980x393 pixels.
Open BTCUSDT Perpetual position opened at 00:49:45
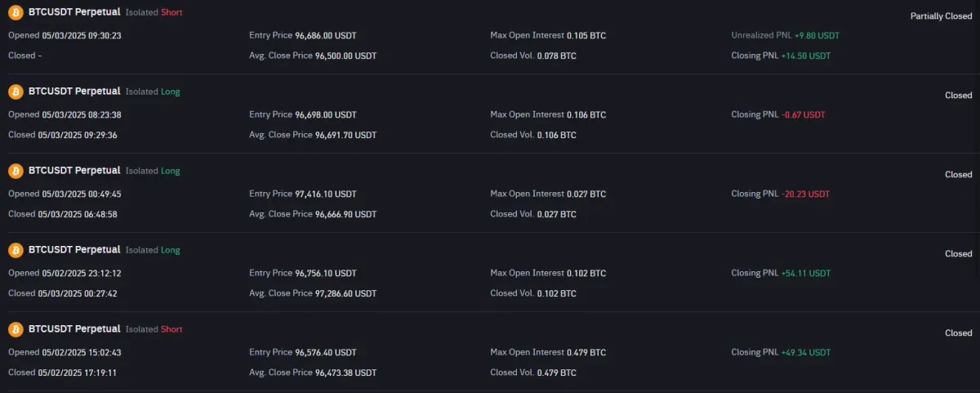pyautogui.click(x=74, y=171)
